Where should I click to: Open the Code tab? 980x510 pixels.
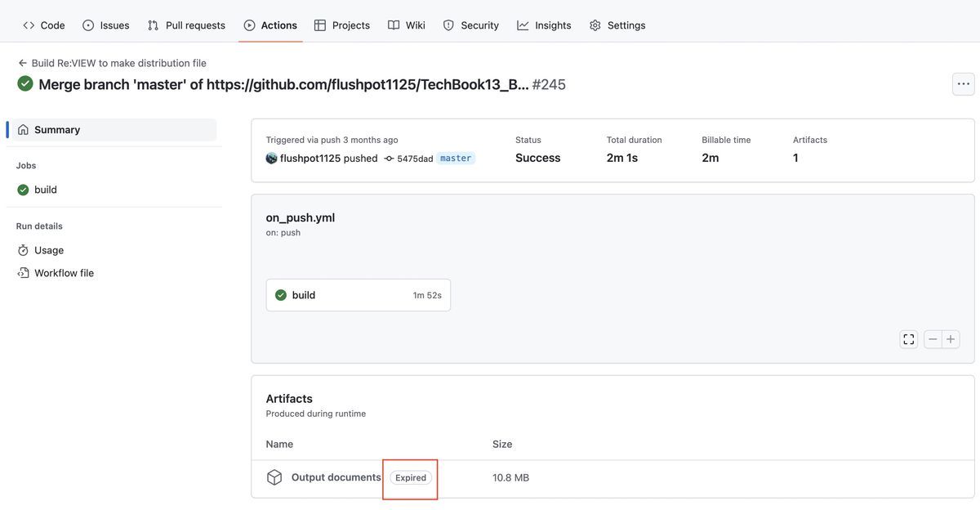[44, 25]
